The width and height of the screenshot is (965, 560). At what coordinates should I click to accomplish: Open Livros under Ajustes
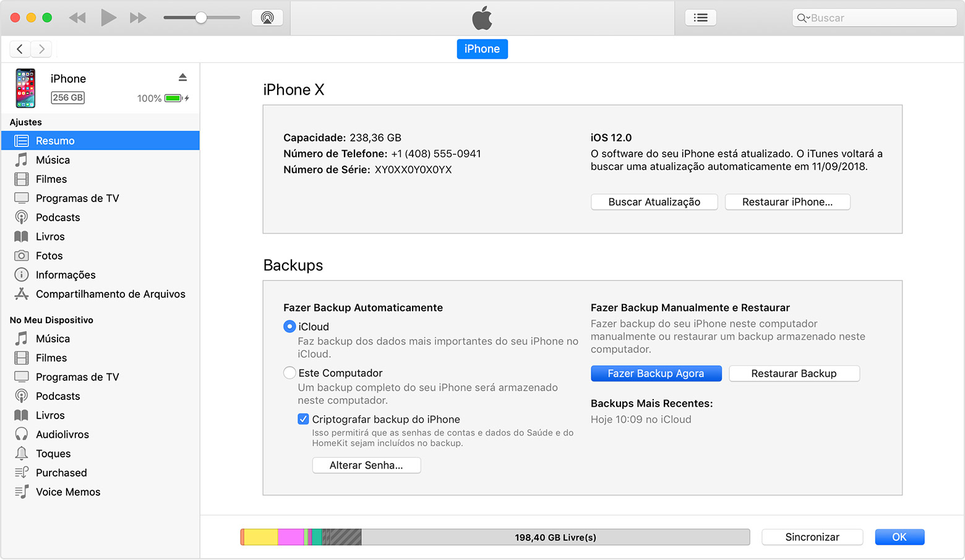100,237
